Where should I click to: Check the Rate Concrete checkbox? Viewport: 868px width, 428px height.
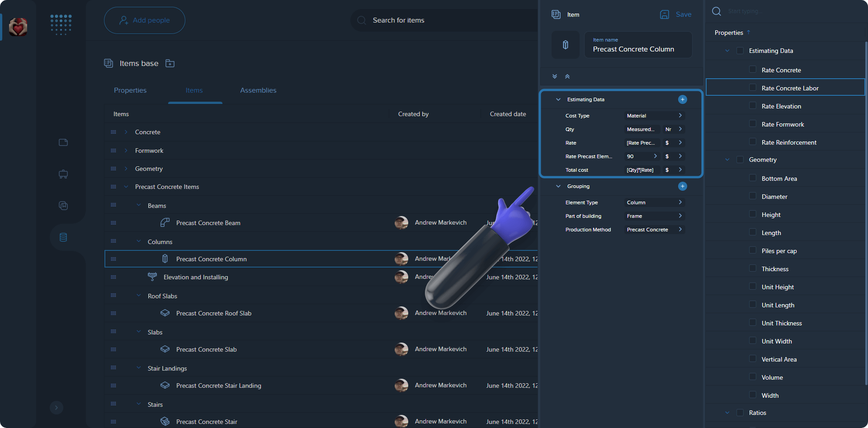(753, 69)
